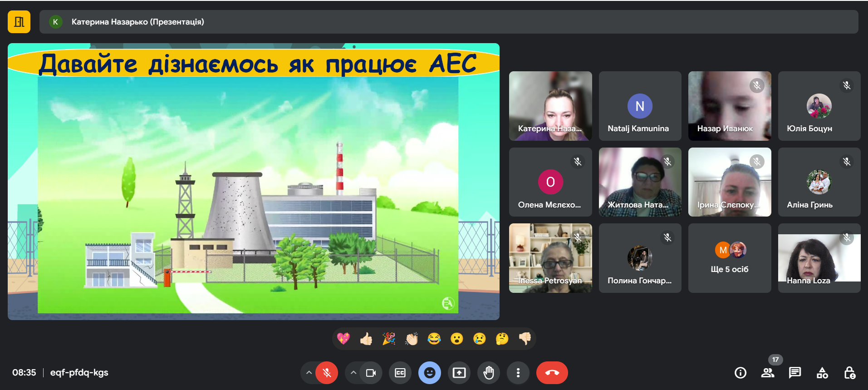
Task: Toggle the emoji reactions bar
Action: [429, 373]
